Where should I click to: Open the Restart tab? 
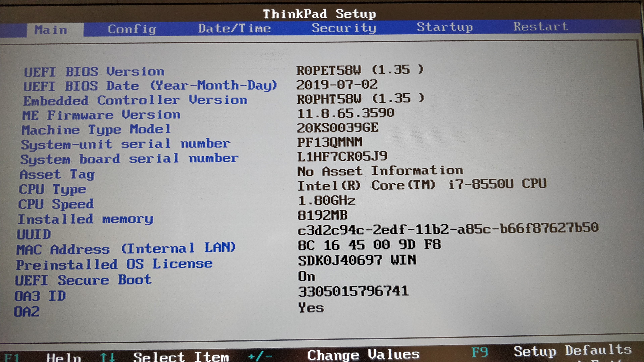click(x=541, y=26)
